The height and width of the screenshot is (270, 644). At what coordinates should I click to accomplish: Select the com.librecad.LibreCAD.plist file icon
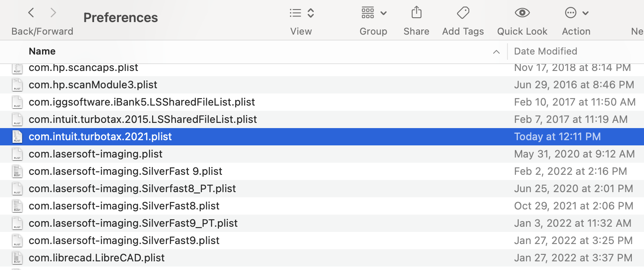coord(17,258)
